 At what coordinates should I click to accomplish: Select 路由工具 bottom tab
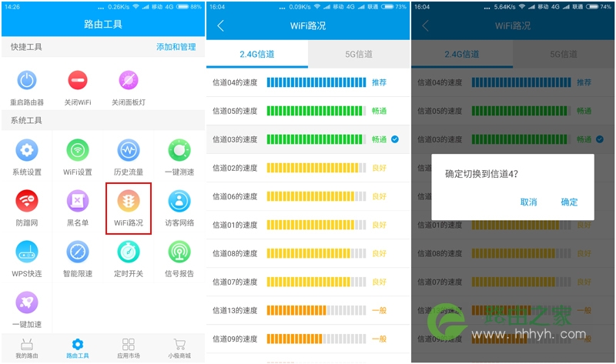[78, 349]
